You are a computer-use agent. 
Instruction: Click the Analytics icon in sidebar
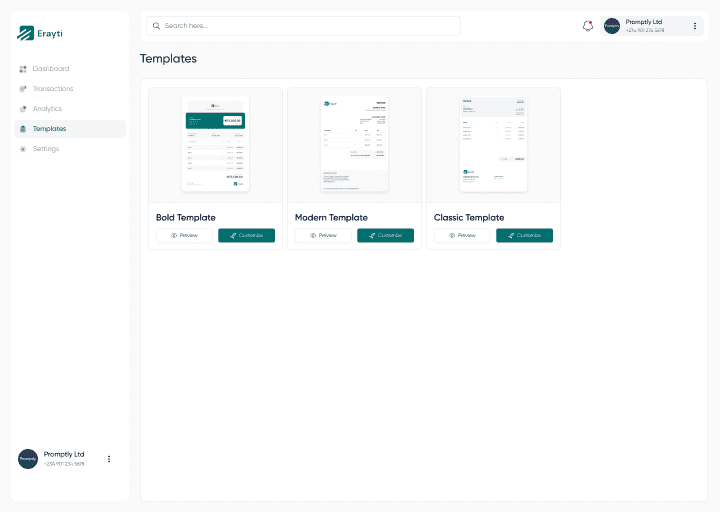click(23, 109)
